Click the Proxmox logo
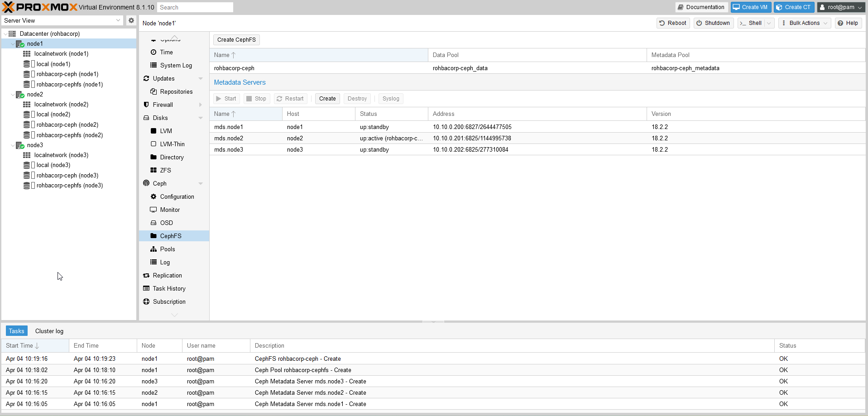Image resolution: width=868 pixels, height=416 pixels. click(40, 7)
